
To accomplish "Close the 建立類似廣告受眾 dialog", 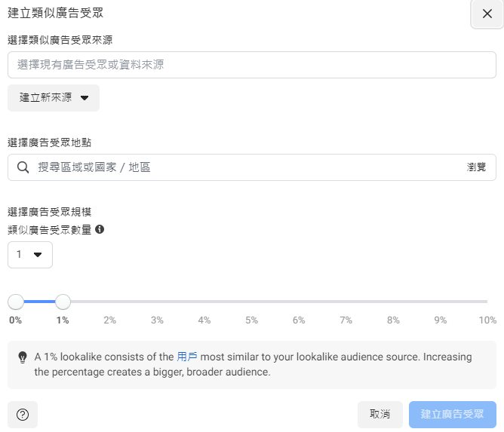I will point(487,14).
